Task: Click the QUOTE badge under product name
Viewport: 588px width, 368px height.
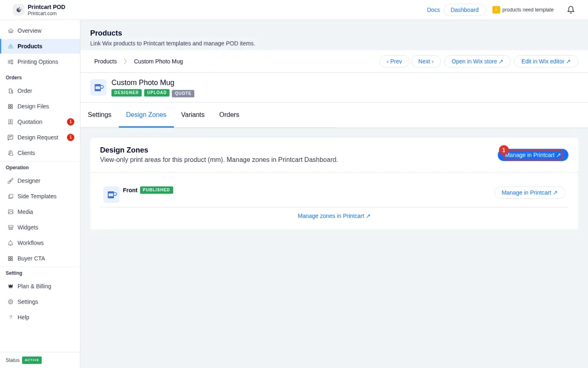Action: (x=183, y=93)
